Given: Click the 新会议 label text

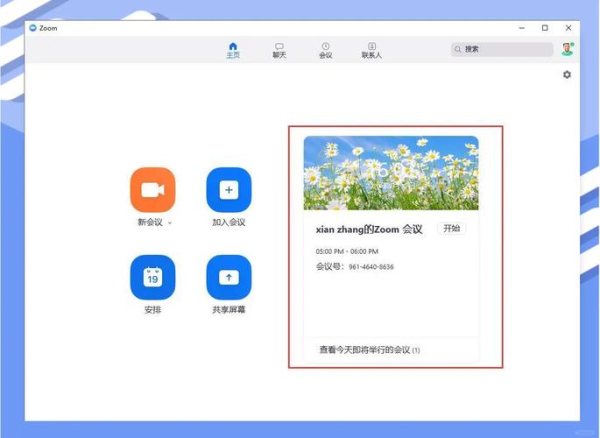Looking at the screenshot, I should pyautogui.click(x=150, y=222).
